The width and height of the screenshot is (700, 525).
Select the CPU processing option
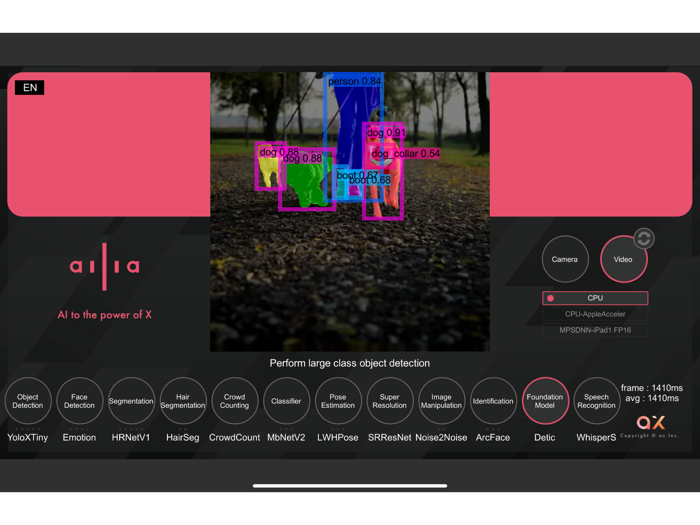[x=595, y=298]
